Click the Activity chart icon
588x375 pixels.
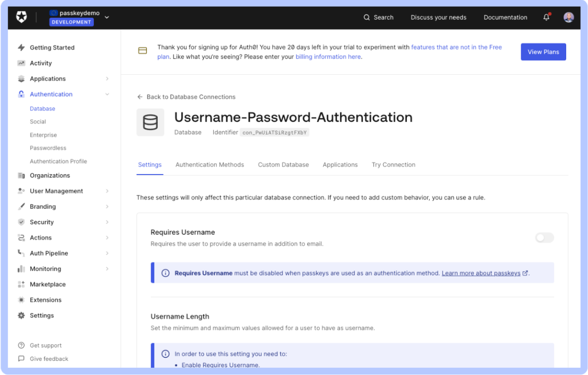tap(21, 63)
